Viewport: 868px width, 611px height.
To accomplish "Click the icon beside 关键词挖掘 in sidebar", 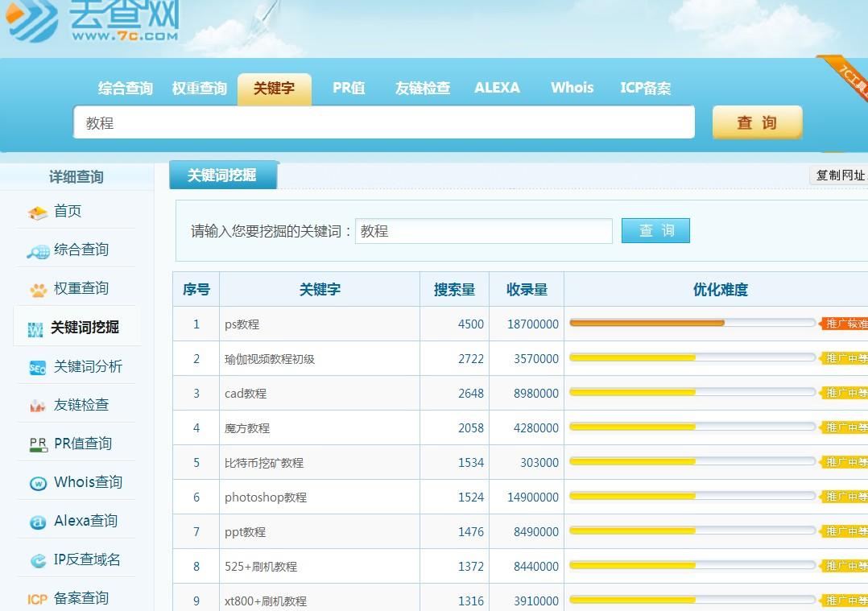I will tap(35, 329).
